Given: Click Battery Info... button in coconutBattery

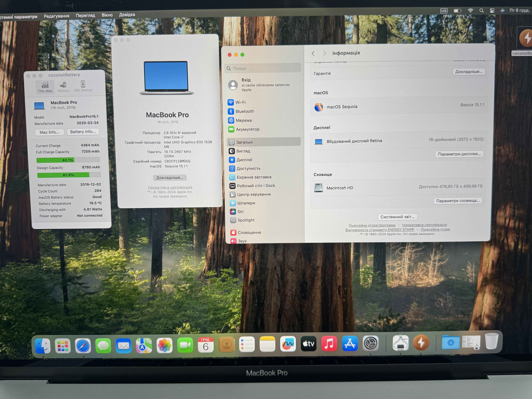Looking at the screenshot, I should (83, 132).
